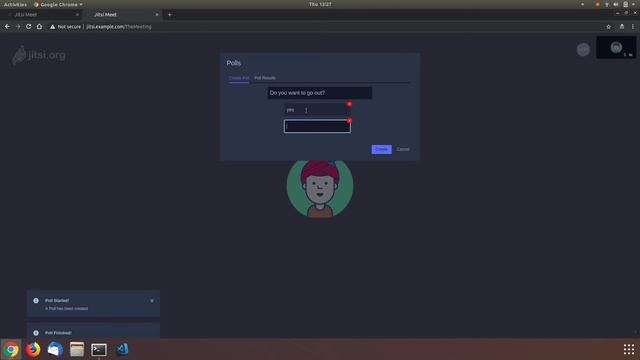The image size is (640, 360).
Task: Remove the 'yes' poll option with red button
Action: point(349,104)
